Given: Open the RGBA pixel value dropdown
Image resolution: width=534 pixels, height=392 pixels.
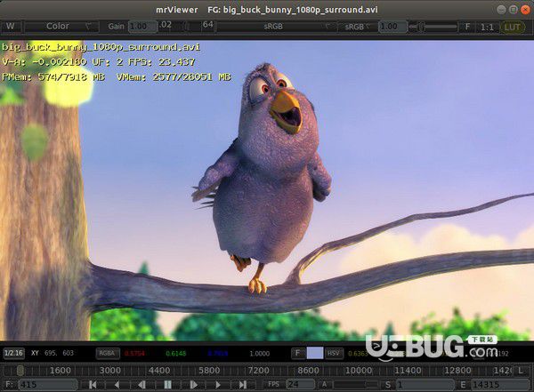Looking at the screenshot, I should click(x=108, y=353).
